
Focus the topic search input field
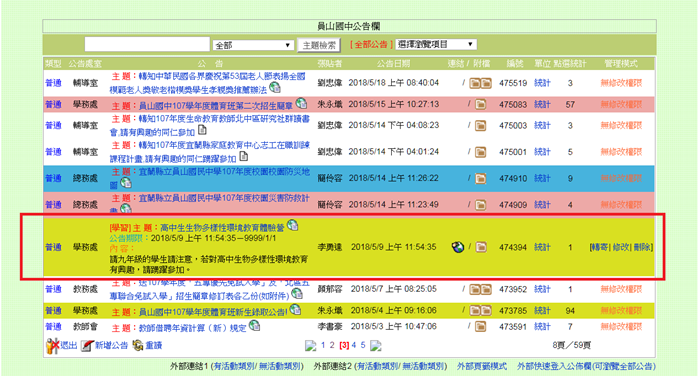point(147,44)
